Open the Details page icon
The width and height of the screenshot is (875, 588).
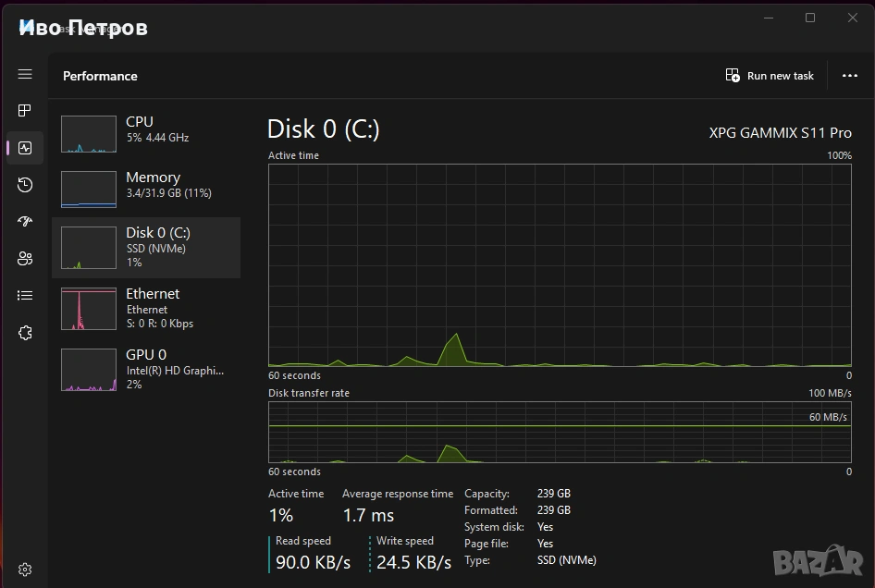[25, 296]
